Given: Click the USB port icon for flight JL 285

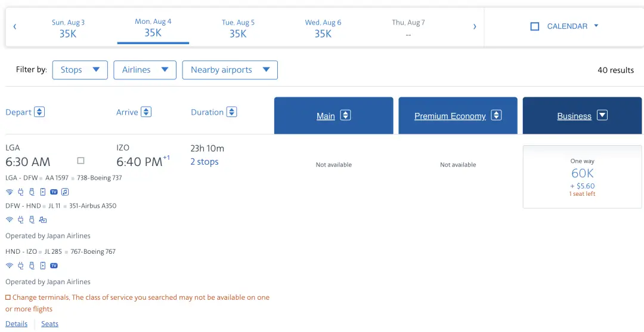Looking at the screenshot, I should 32,266.
